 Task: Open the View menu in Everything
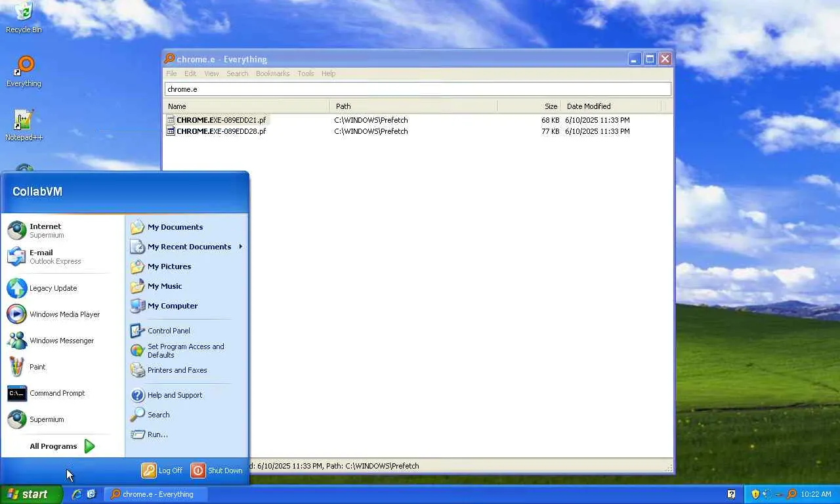tap(211, 73)
